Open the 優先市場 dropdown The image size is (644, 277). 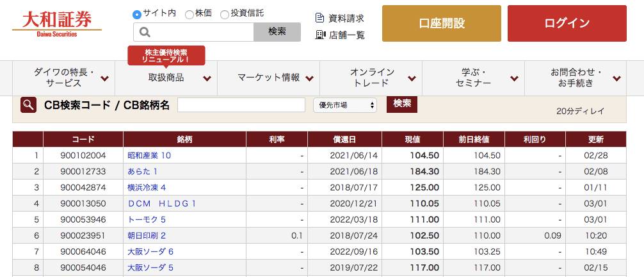pyautogui.click(x=344, y=105)
